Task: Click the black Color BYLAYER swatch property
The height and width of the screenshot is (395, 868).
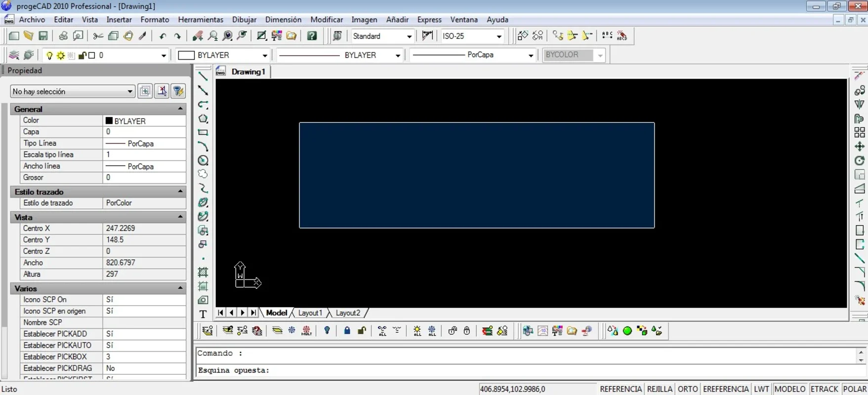Action: click(109, 120)
